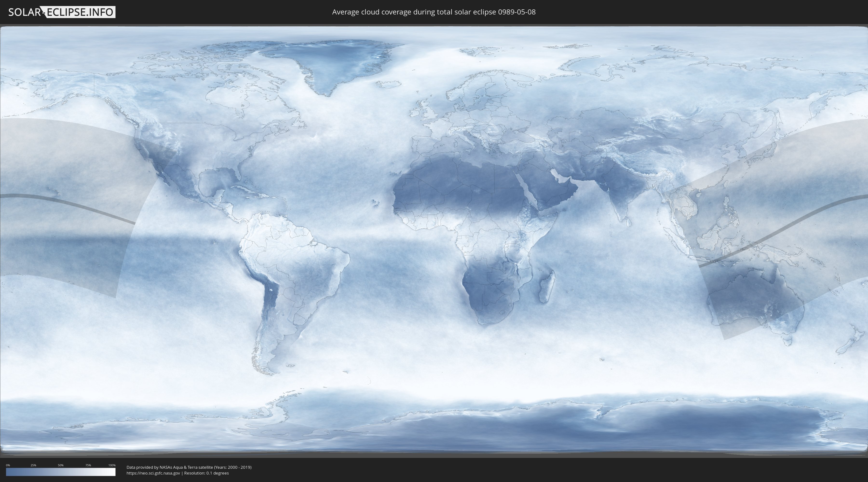Click the 75% legend label
868x482 pixels.
tap(88, 465)
